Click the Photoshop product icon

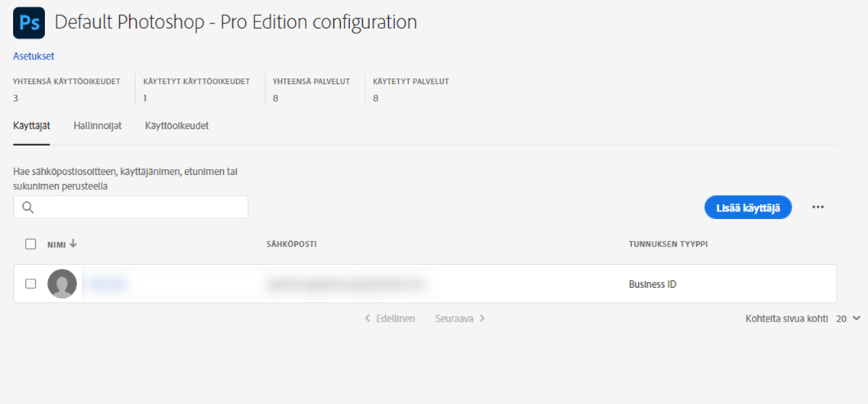(29, 23)
